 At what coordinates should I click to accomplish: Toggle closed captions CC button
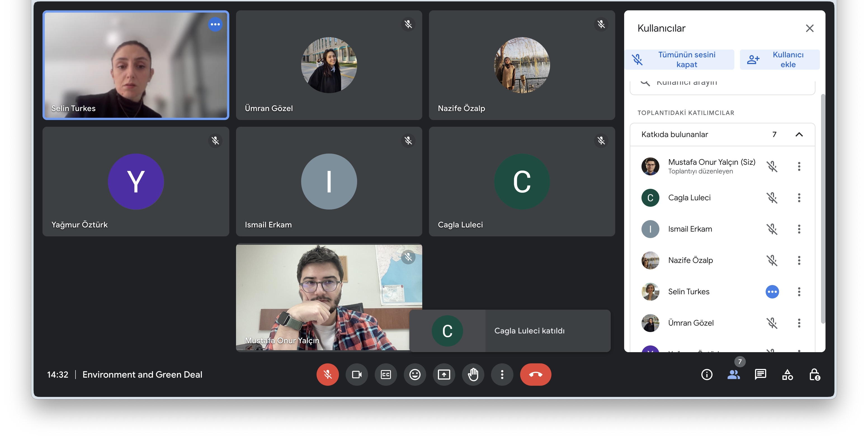386,375
